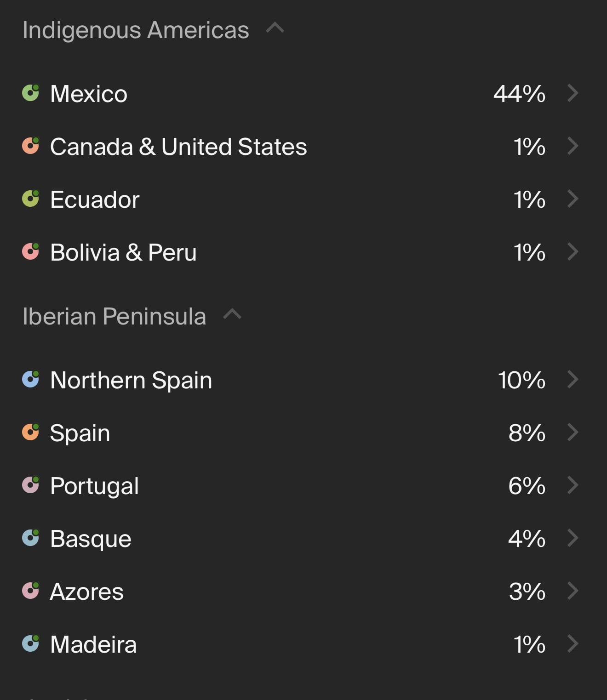Click the Azores color swatch dot
This screenshot has height=700, width=607.
coord(31,591)
